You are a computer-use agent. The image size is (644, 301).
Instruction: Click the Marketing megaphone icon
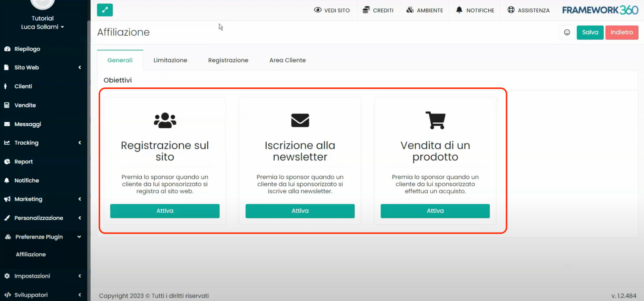click(x=7, y=199)
